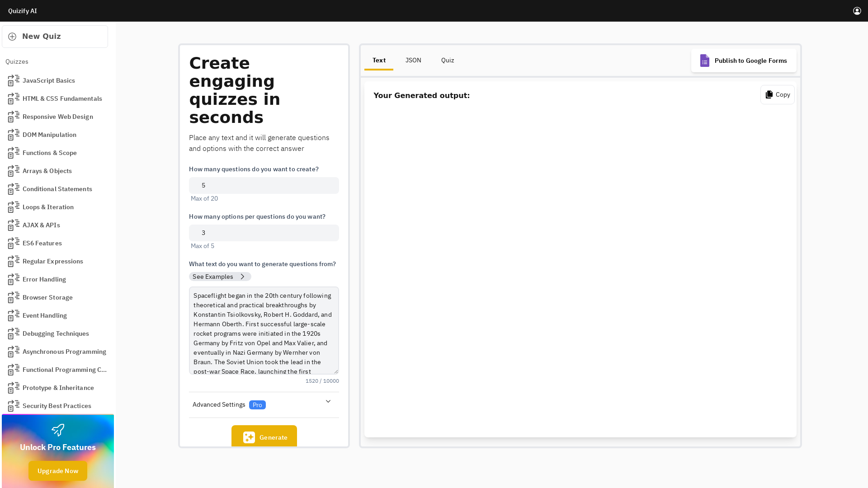Viewport: 868px width, 488px height.
Task: Click the Event Handling quiz icon
Action: coord(14,315)
